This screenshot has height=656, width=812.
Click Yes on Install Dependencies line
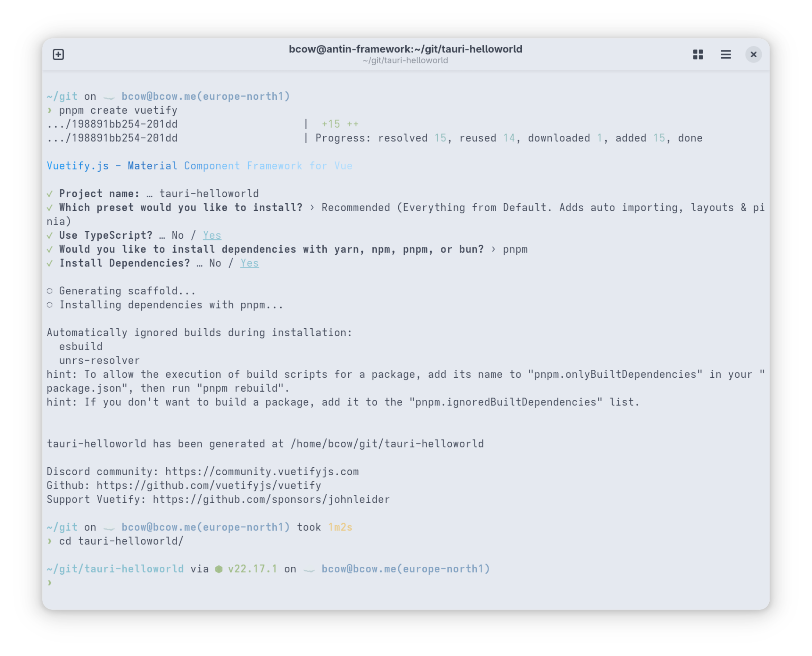(x=250, y=263)
